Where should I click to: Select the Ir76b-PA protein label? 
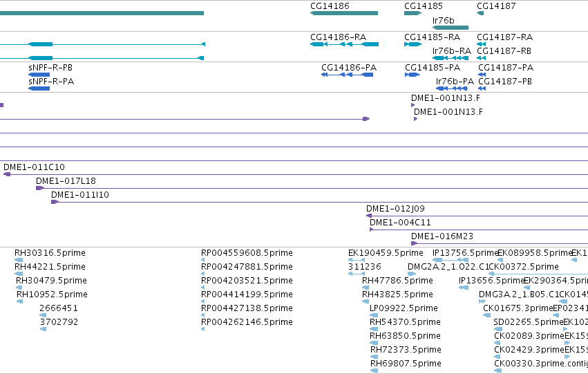455,82
